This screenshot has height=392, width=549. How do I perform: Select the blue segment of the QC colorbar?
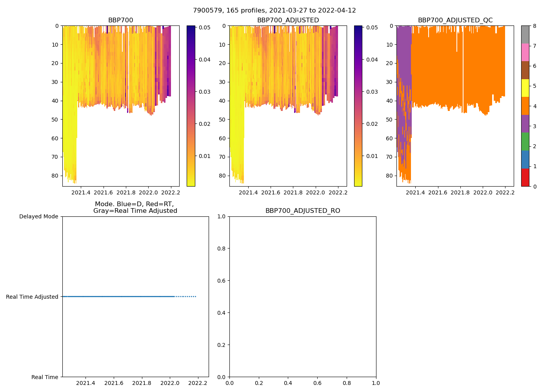[x=525, y=159]
